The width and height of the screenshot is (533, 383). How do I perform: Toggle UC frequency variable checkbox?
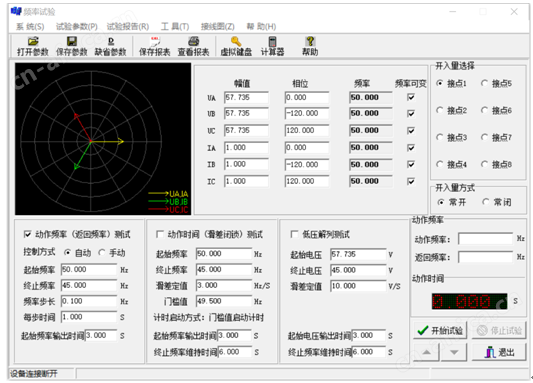[411, 130]
